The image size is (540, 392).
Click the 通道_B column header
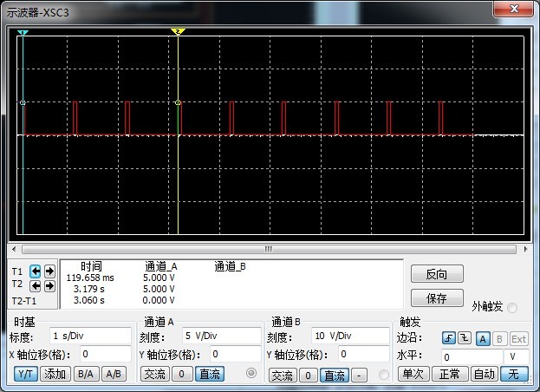click(230, 266)
